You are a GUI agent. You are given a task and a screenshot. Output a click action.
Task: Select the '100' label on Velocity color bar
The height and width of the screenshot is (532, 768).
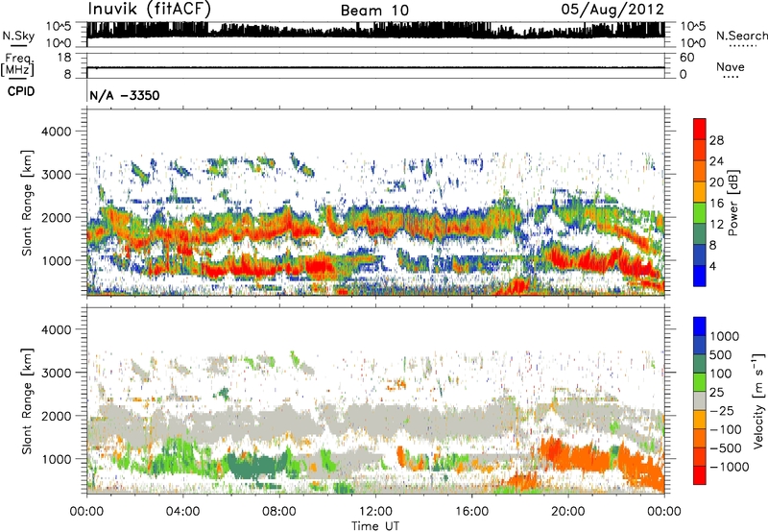[721, 374]
